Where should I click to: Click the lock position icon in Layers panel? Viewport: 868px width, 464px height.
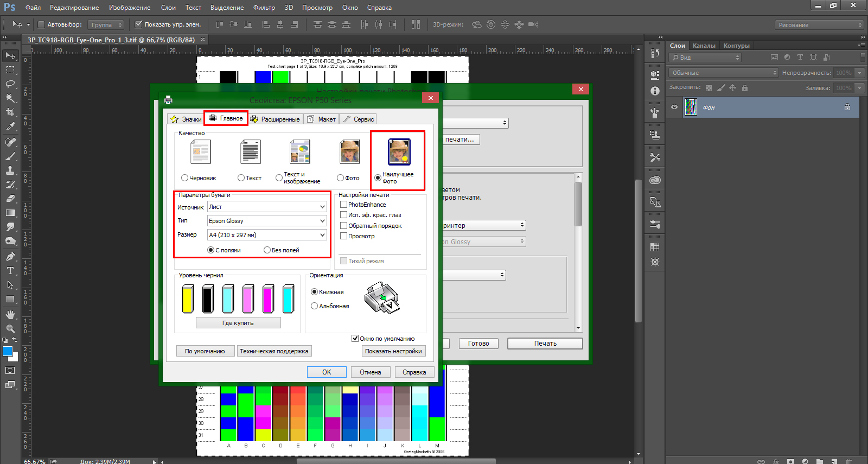[733, 88]
